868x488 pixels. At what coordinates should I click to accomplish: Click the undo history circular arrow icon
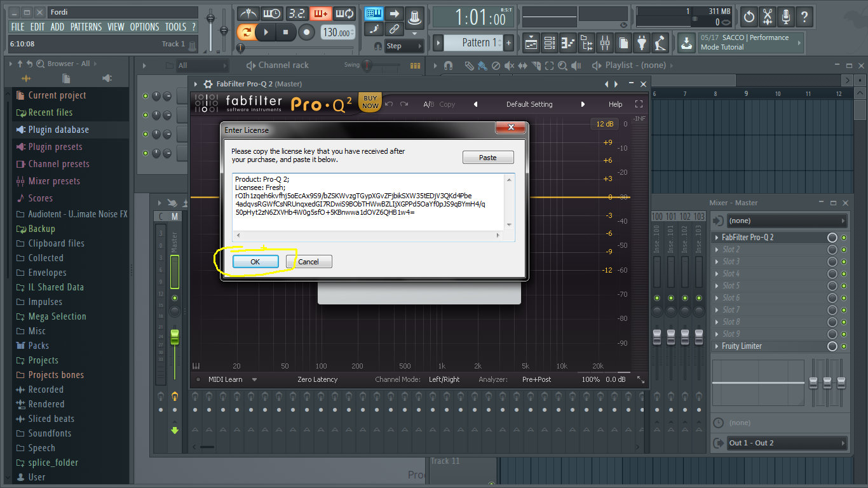749,17
